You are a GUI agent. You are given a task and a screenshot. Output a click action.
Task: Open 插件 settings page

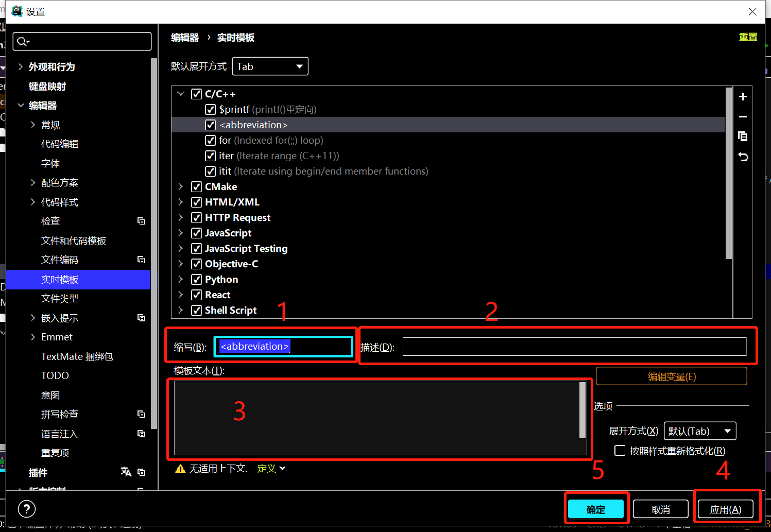pyautogui.click(x=38, y=472)
